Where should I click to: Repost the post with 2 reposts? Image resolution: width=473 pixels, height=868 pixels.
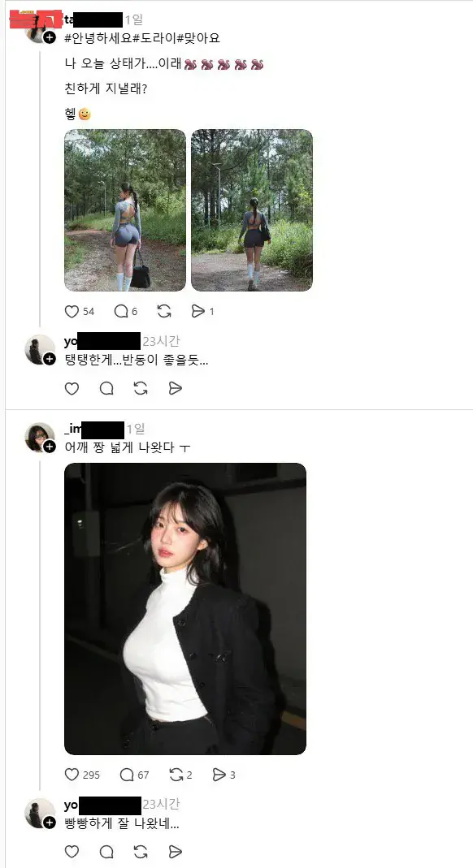[x=176, y=775]
